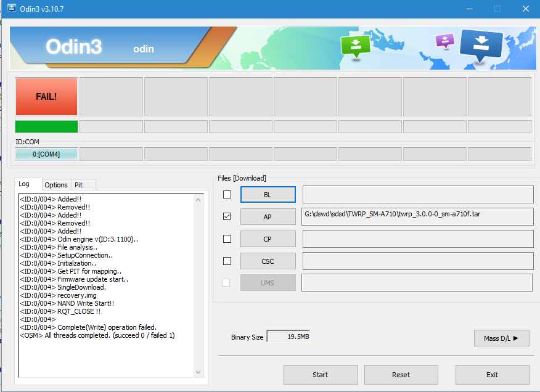
Task: Open the Pit tab
Action: pyautogui.click(x=78, y=185)
